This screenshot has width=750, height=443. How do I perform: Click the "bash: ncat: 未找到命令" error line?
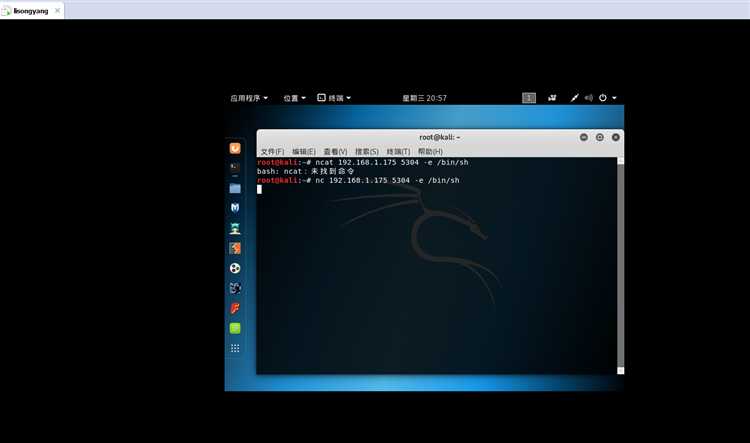(305, 171)
